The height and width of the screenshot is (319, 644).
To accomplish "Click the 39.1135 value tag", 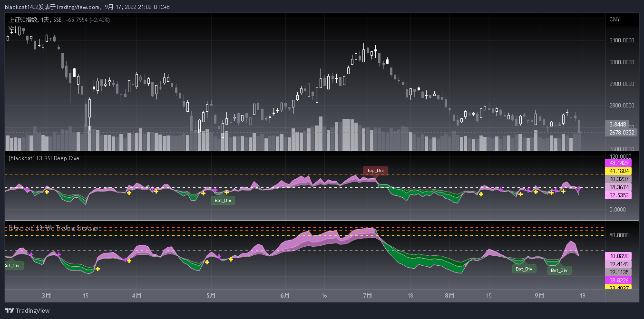I will point(618,272).
